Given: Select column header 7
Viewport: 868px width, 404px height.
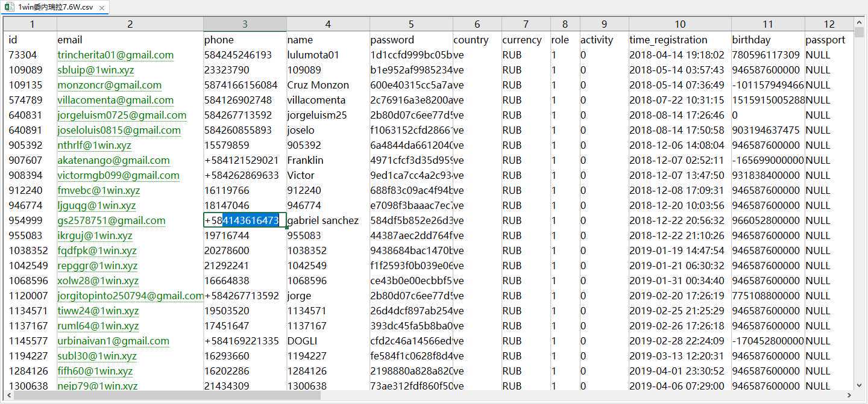Looking at the screenshot, I should coord(526,24).
